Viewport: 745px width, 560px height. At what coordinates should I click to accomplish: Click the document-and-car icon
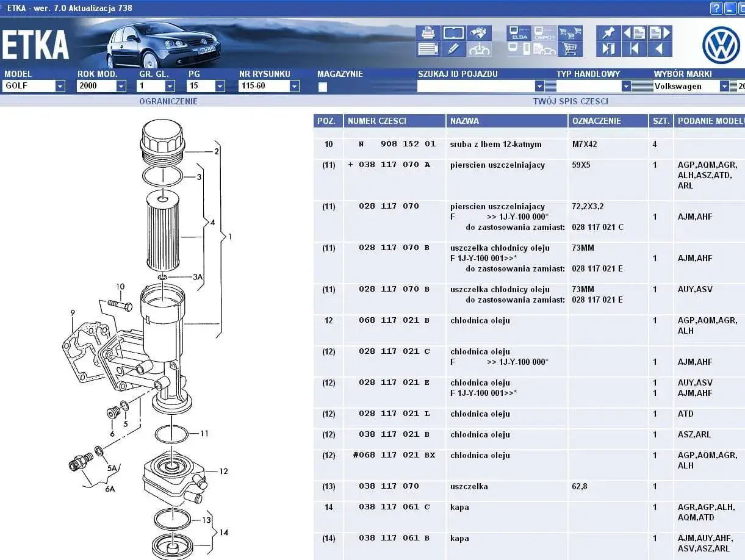(x=544, y=49)
